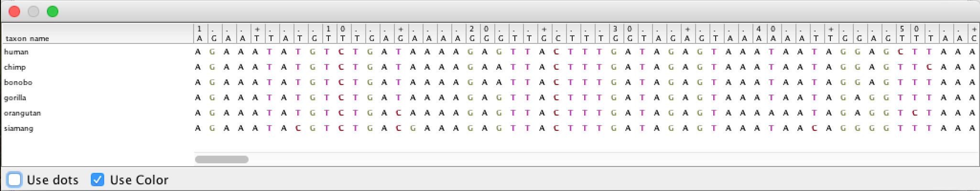Select the gorilla taxon row
This screenshot has width=980, height=191.
[x=490, y=97]
